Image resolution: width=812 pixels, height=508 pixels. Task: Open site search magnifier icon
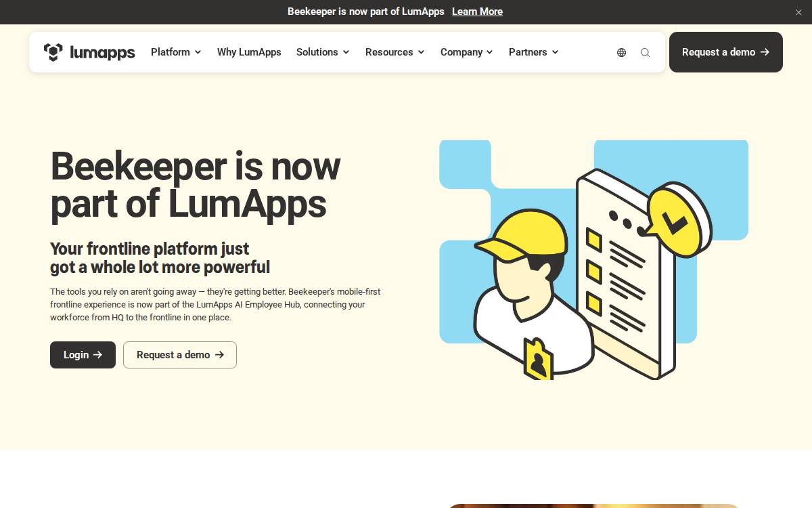coord(645,52)
